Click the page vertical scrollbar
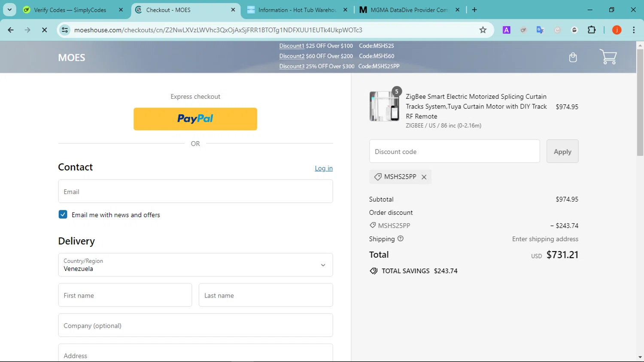The height and width of the screenshot is (362, 644). pos(640,103)
